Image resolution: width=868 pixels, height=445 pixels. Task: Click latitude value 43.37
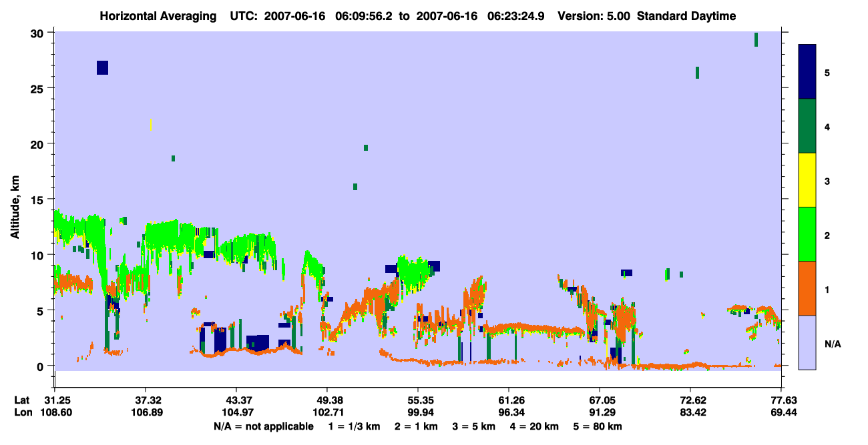(x=236, y=400)
